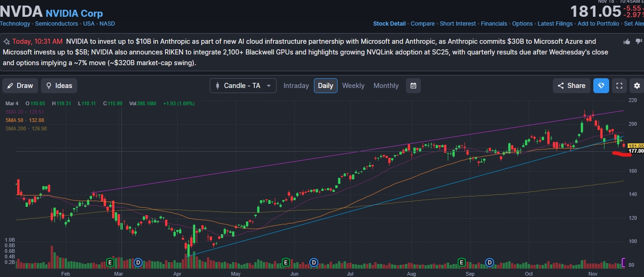Click the dividend D marker near June
Screen dimensions: 644x277
click(314, 263)
